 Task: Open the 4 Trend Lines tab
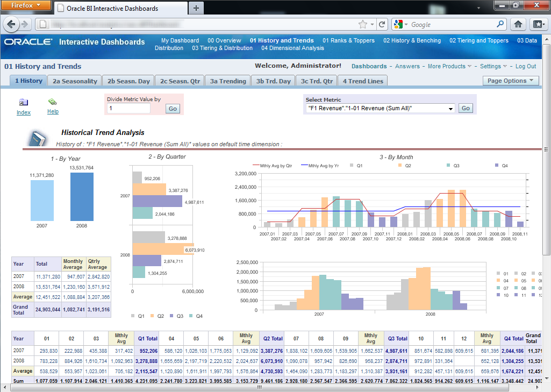pos(363,81)
